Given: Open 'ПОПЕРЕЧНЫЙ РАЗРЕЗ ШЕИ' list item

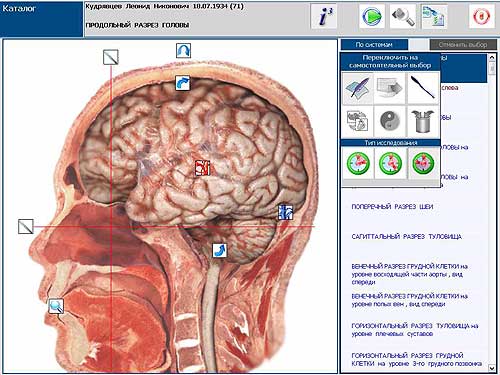Looking at the screenshot, I should tap(392, 207).
